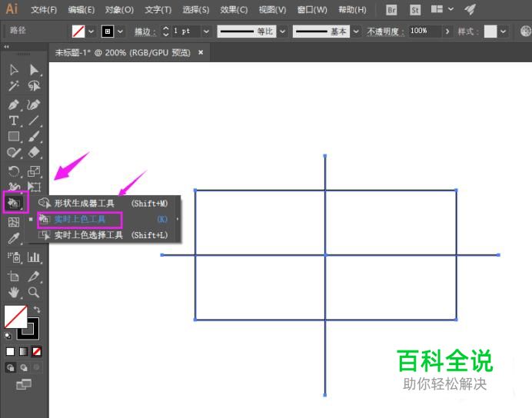Select the Zoom tool
The height and width of the screenshot is (418, 532).
(x=34, y=292)
